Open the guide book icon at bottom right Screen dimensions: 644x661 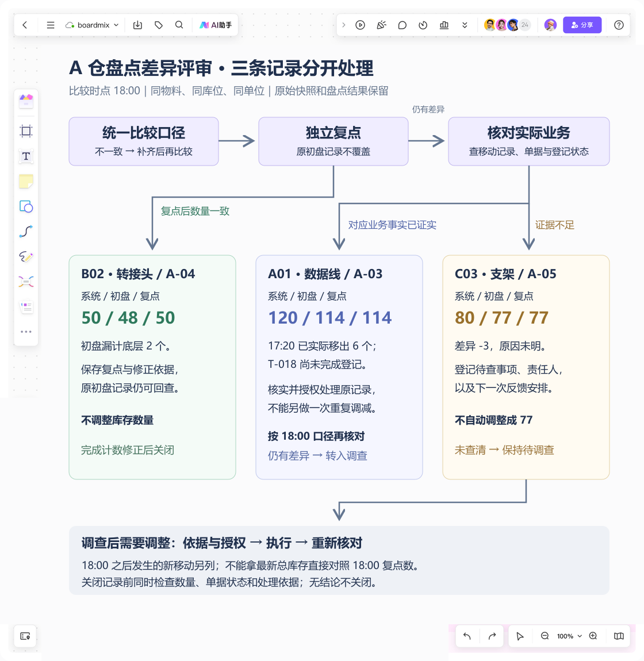point(619,636)
